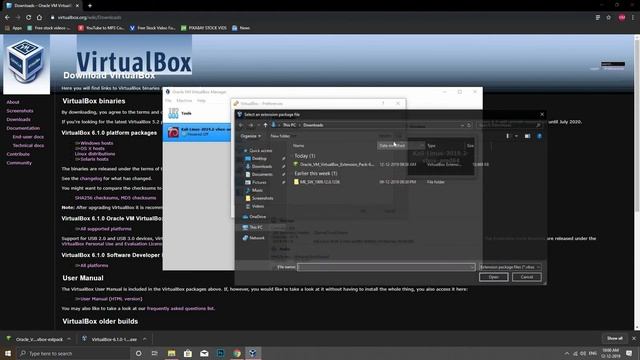
Task: Open Music folder in navigation pane
Action: pos(257,190)
